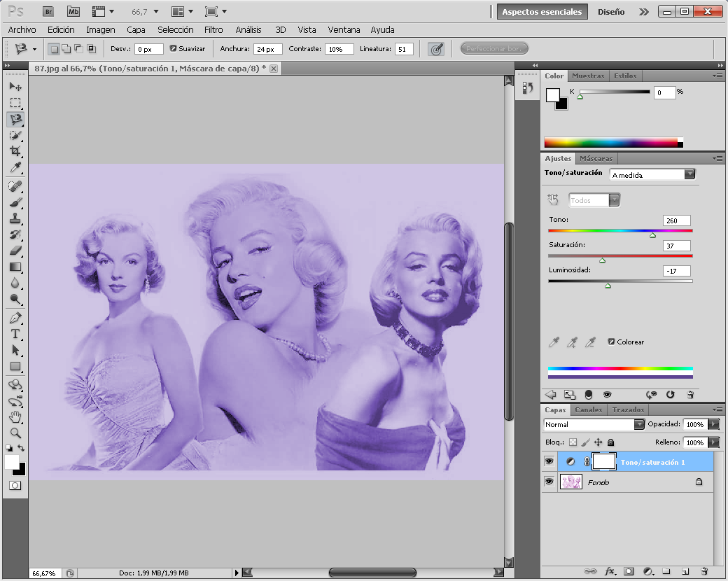
Task: Open the Todos color range dropdown
Action: tap(615, 200)
